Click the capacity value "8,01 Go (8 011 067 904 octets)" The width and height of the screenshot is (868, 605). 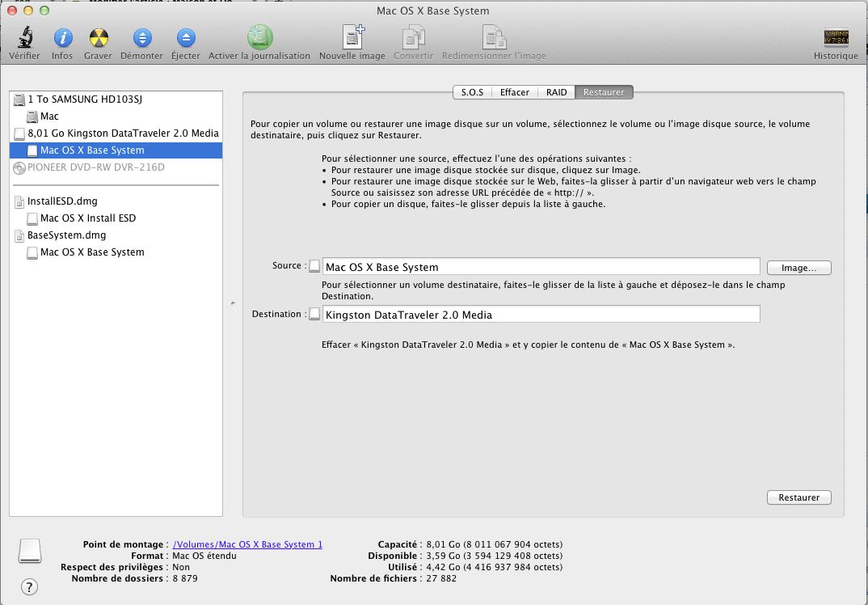pos(495,544)
